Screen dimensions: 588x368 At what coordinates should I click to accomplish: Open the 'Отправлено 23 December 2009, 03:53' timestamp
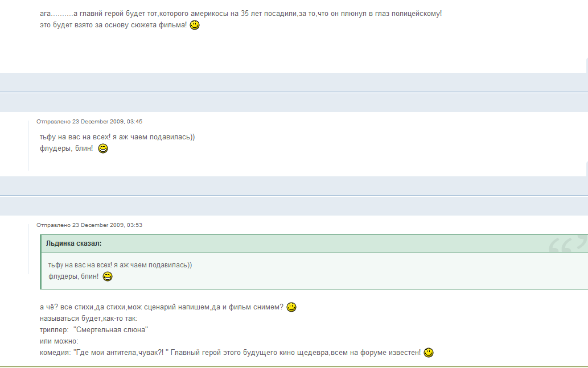coord(89,225)
